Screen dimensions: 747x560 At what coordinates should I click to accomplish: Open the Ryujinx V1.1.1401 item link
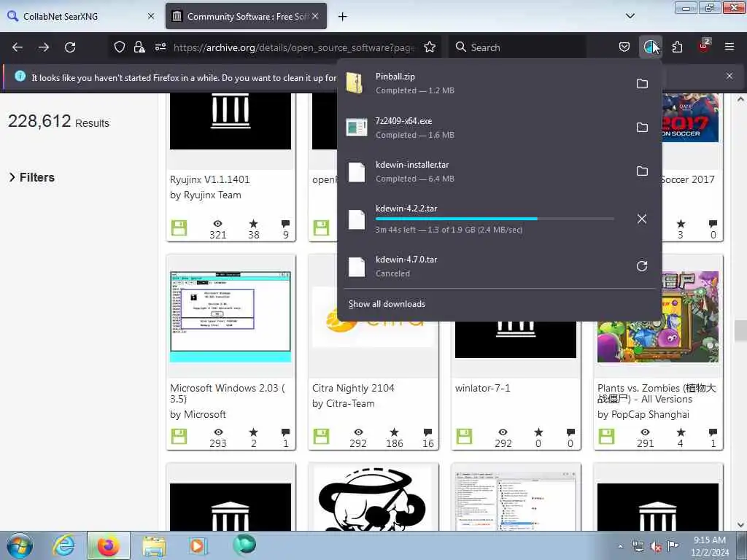point(209,179)
